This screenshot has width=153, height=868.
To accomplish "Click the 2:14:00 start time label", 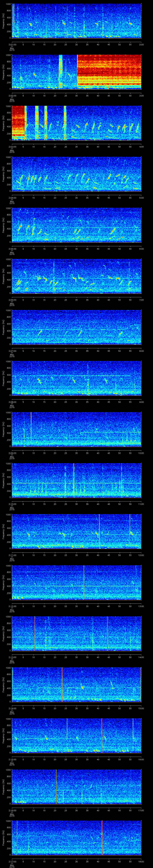I will point(12,708).
